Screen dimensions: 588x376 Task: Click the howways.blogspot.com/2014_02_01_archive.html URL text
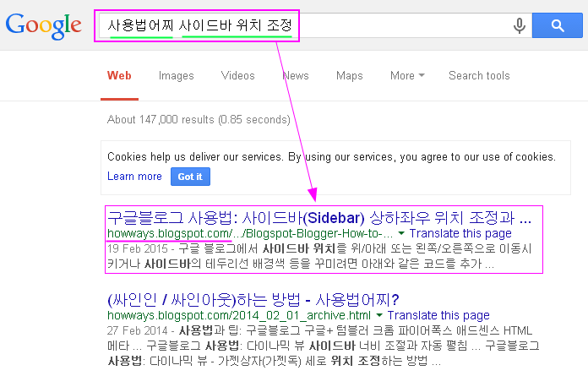pyautogui.click(x=239, y=315)
